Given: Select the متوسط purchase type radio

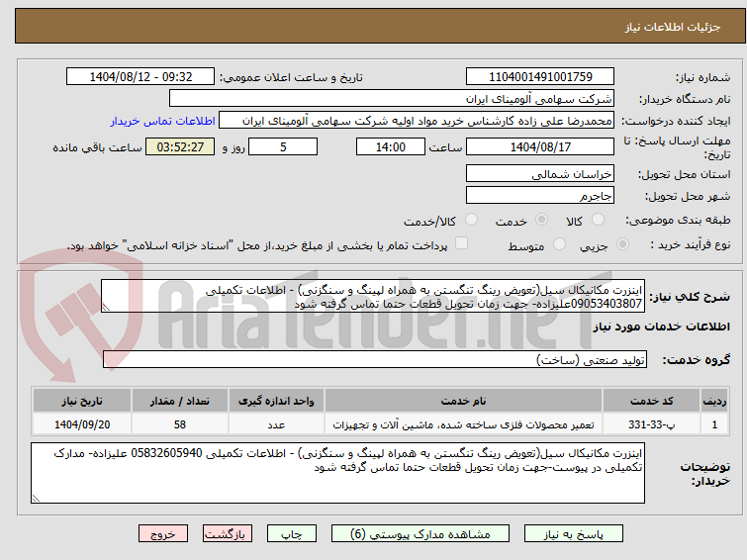Looking at the screenshot, I should click(559, 244).
